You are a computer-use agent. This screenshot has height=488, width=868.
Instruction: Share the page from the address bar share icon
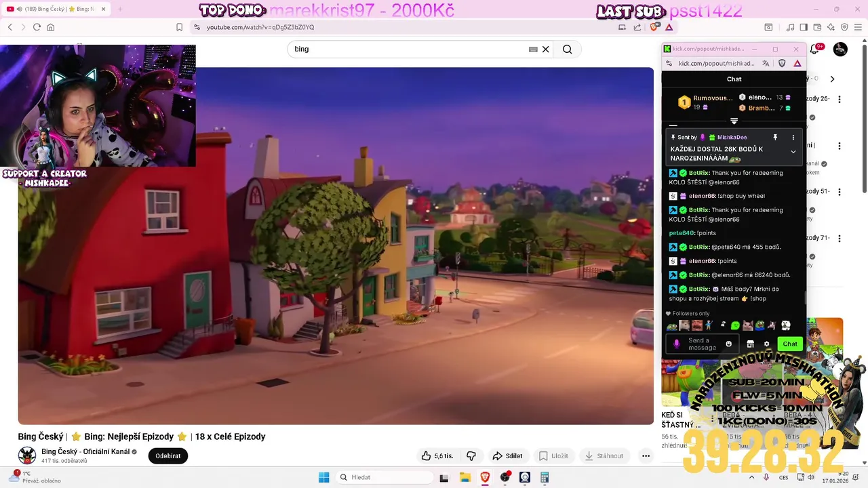tap(637, 27)
